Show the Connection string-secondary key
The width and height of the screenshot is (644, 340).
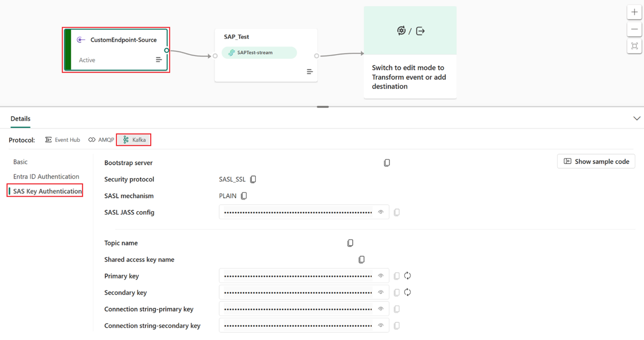[381, 325]
